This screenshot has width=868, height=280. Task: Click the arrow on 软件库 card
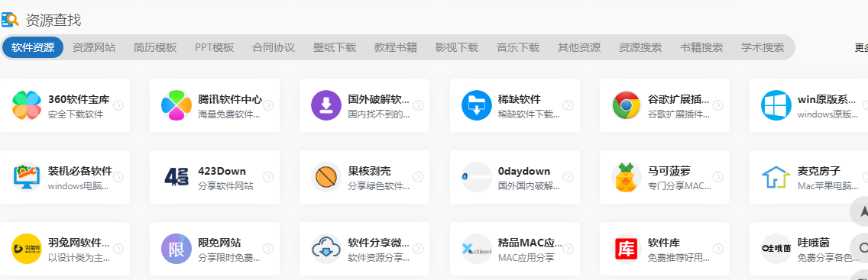[x=718, y=249]
